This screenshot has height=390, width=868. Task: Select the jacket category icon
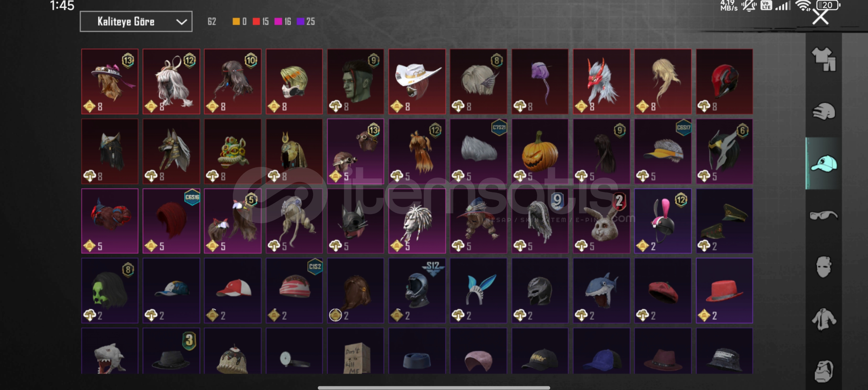823,319
